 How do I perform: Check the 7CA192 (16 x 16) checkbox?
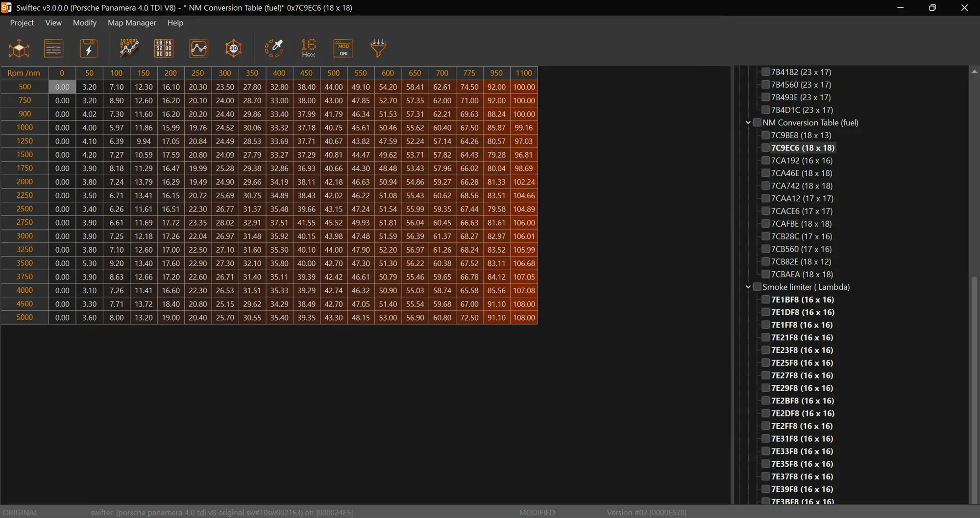765,161
